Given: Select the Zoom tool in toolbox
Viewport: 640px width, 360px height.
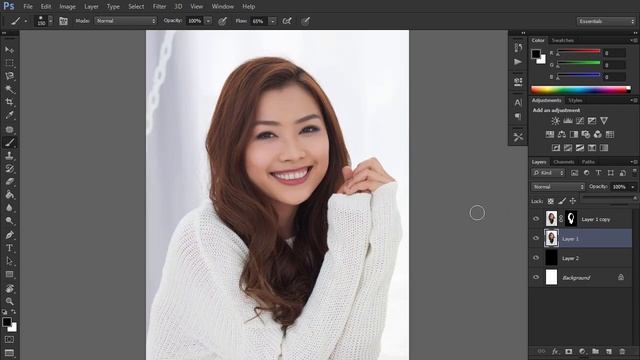Looking at the screenshot, I should (x=9, y=301).
